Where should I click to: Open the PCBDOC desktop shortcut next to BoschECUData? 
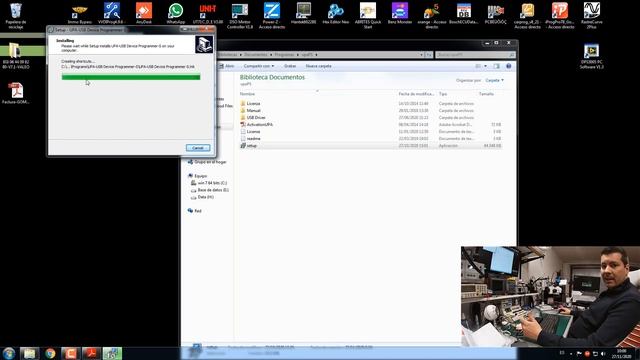[496, 13]
